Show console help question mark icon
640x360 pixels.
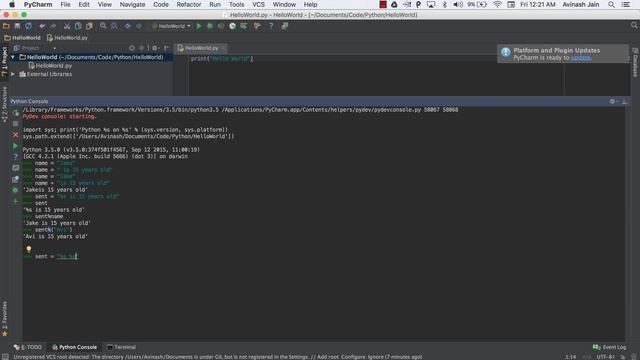pos(16,157)
